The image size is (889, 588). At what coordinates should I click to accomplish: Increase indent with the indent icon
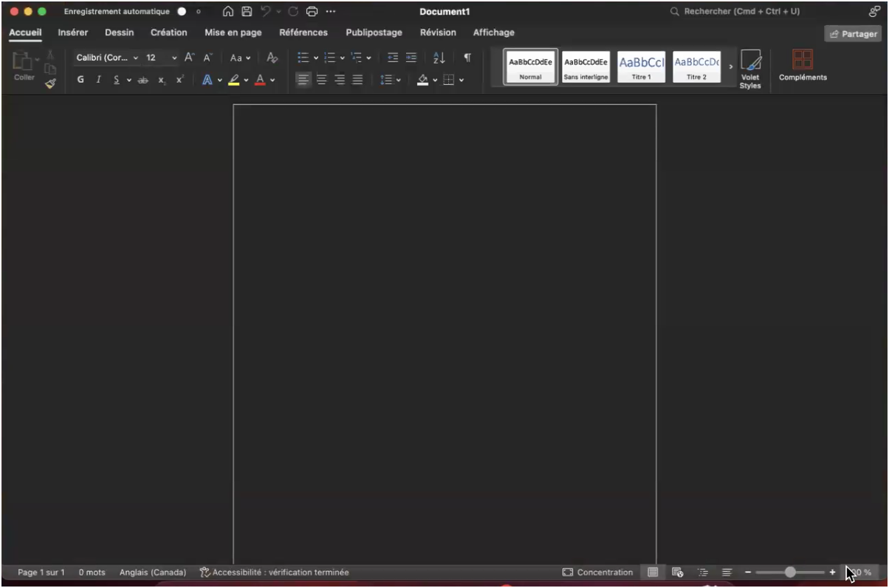[411, 58]
